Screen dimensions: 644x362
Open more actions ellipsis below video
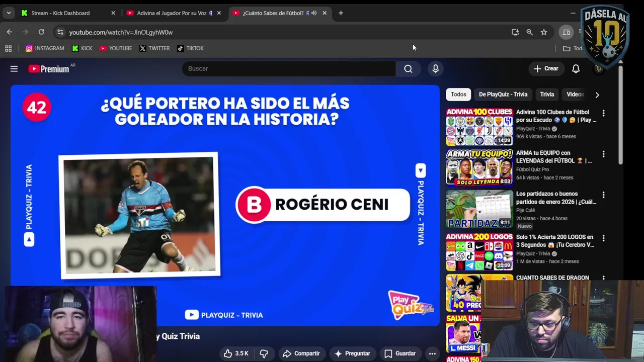coord(432,353)
